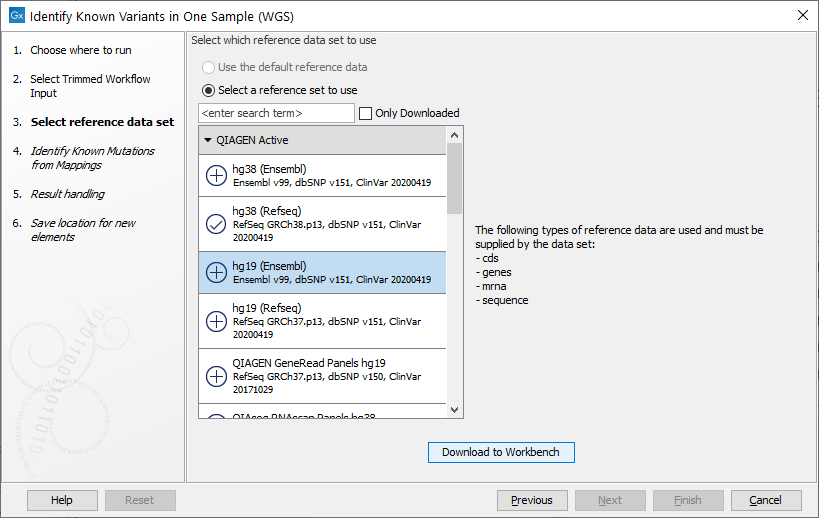Click the search term input field
The width and height of the screenshot is (819, 518).
click(276, 114)
